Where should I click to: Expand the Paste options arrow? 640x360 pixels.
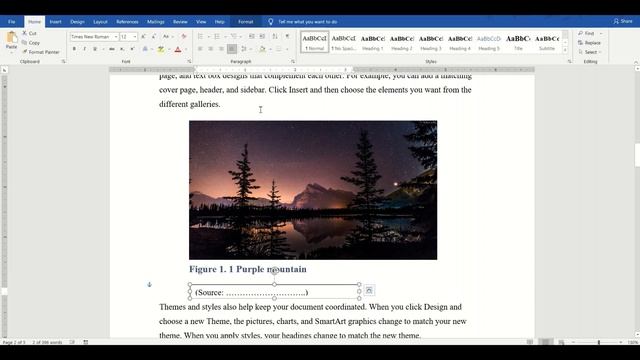(11, 52)
